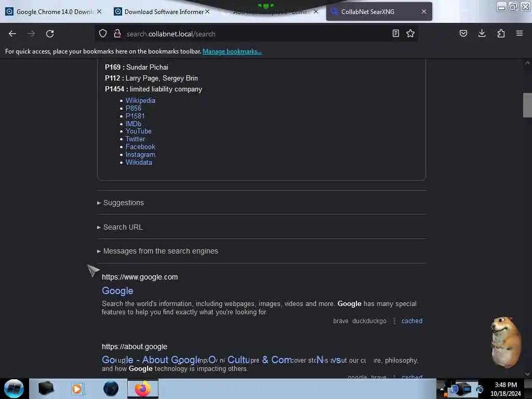
Task: Open the IMDb link
Action: 134,124
